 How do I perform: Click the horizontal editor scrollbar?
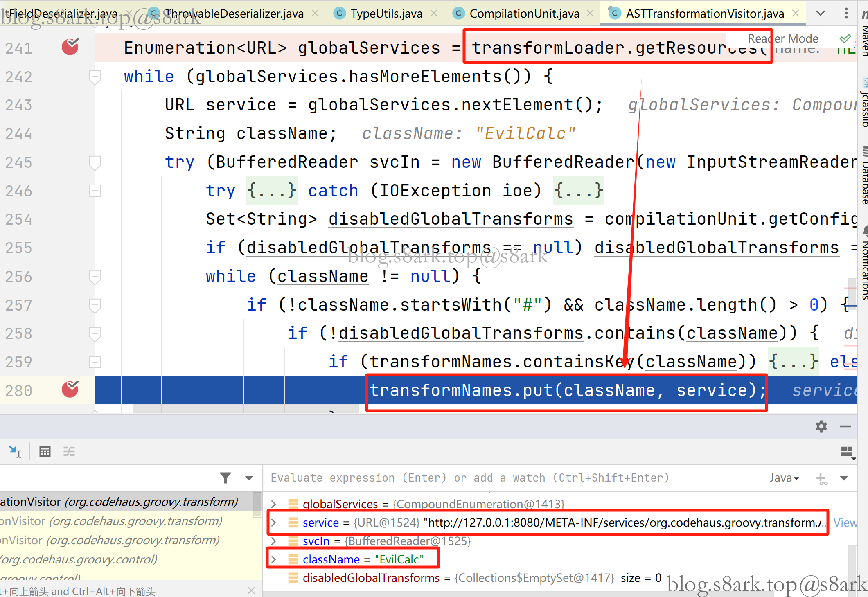(246, 409)
